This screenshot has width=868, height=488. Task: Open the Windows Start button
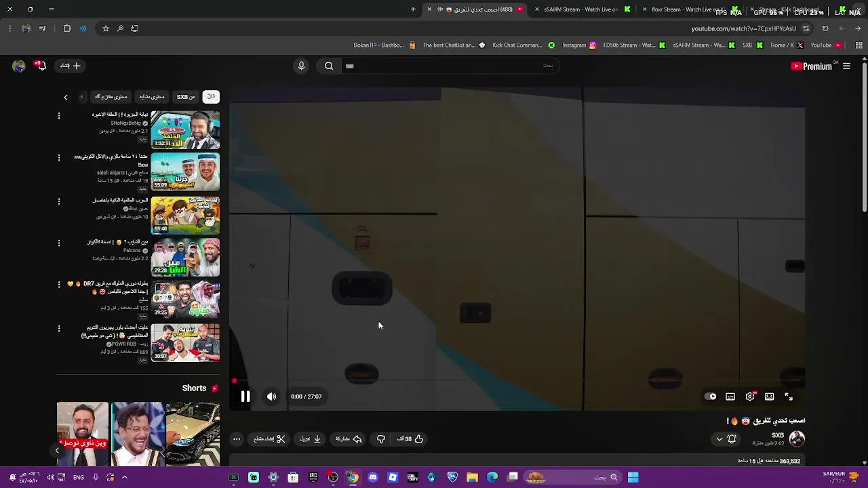pyautogui.click(x=633, y=478)
